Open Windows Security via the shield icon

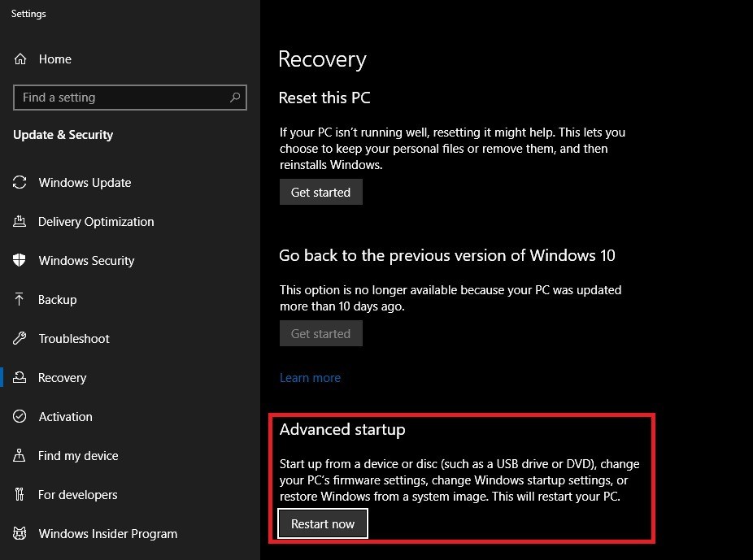tap(20, 261)
